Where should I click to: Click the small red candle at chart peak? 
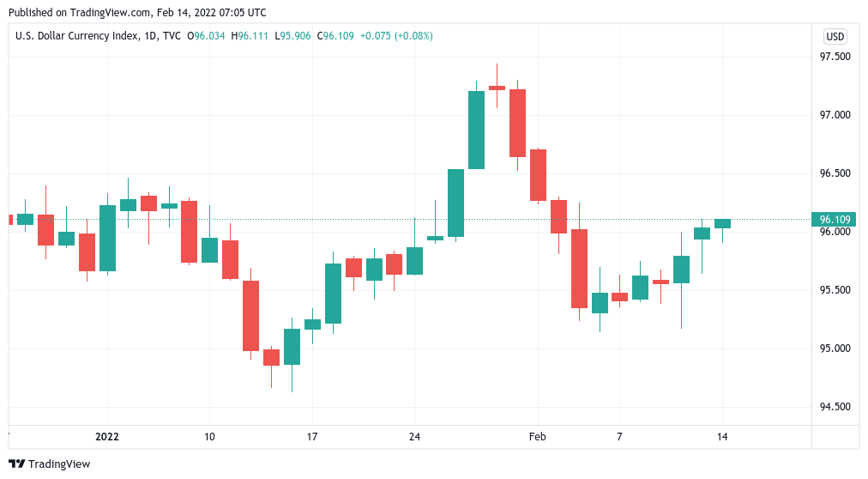497,88
